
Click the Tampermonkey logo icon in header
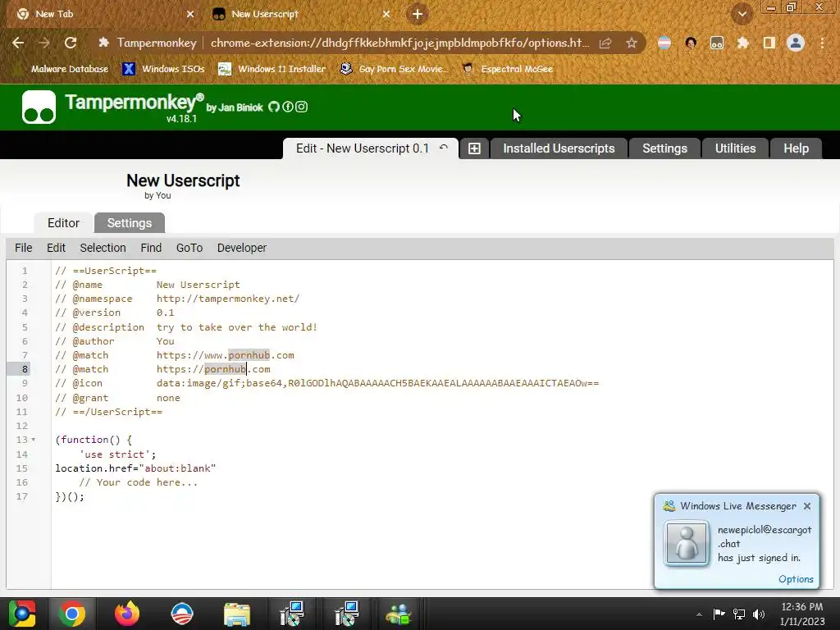point(39,107)
